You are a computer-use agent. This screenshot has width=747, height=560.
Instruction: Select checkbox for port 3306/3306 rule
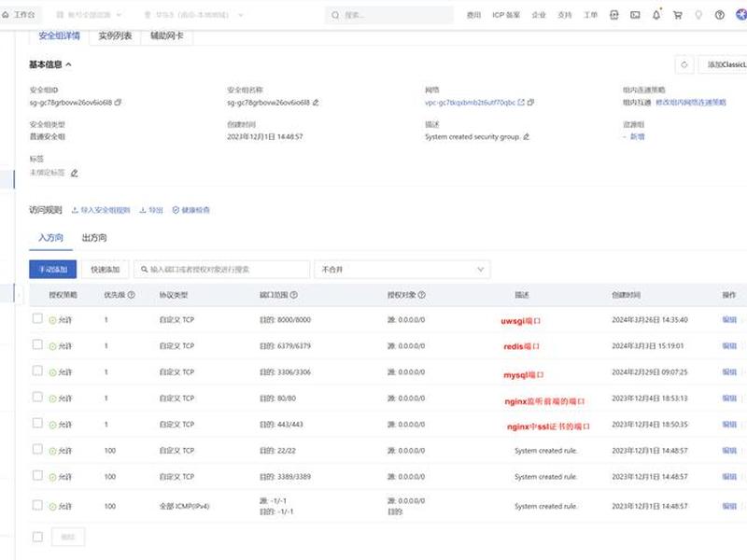pyautogui.click(x=37, y=371)
